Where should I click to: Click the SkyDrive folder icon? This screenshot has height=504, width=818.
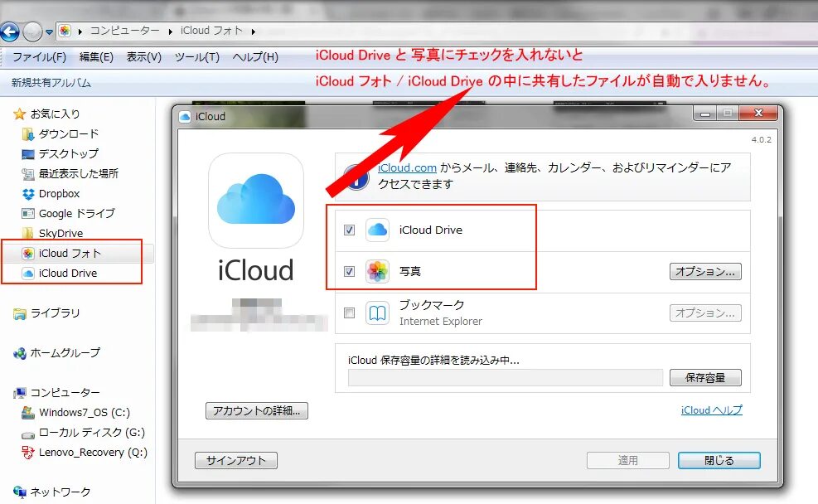(x=27, y=233)
